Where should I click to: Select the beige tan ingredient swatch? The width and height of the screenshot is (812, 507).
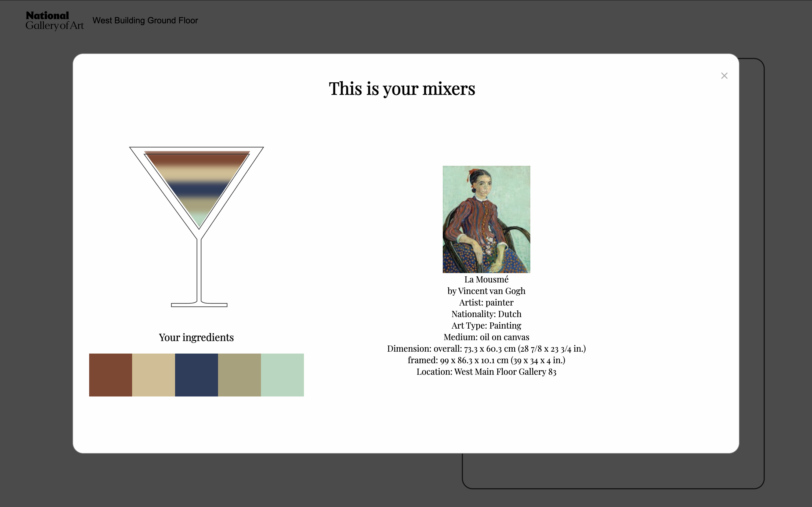click(153, 375)
